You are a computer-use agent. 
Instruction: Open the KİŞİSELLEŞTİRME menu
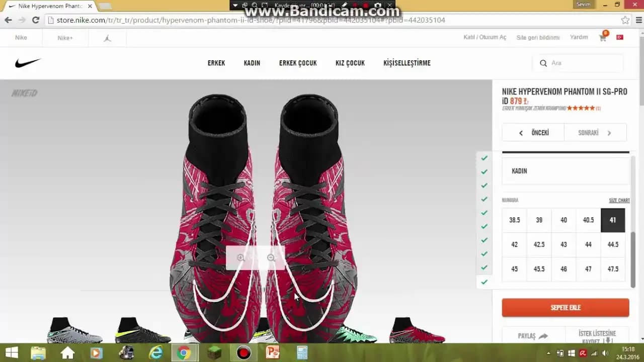(x=407, y=63)
